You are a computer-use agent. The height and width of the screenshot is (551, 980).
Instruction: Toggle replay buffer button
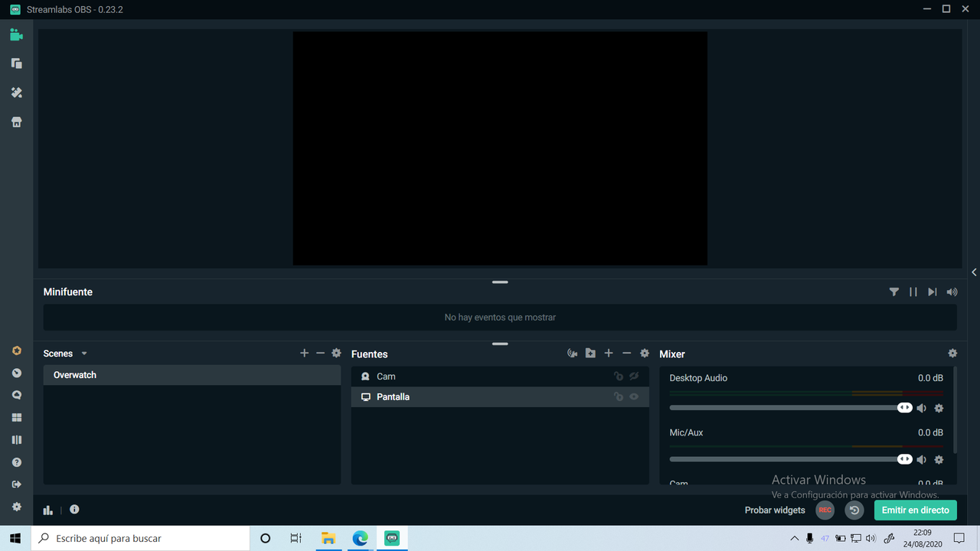click(854, 510)
